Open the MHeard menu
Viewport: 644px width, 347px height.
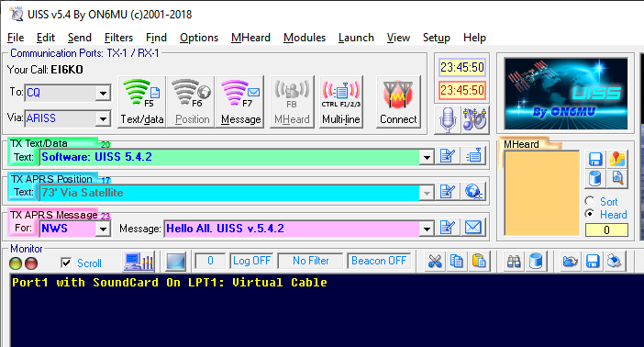(x=250, y=38)
